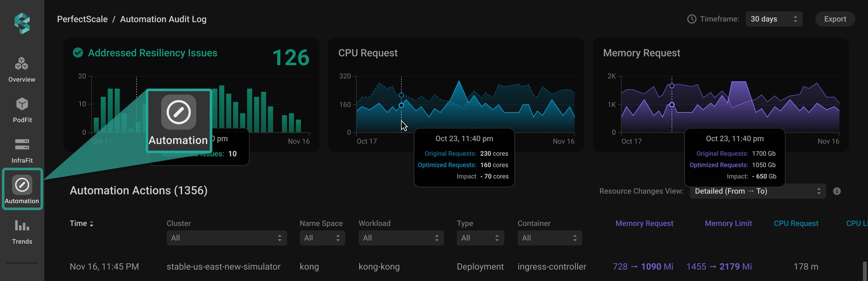Click the Memory Request column header

644,224
